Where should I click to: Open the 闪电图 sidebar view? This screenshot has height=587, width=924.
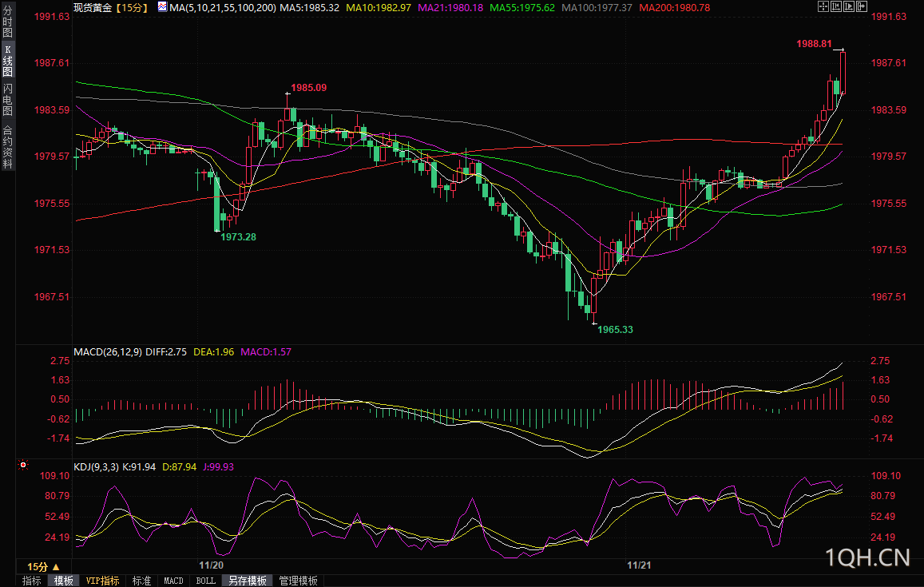click(x=7, y=99)
